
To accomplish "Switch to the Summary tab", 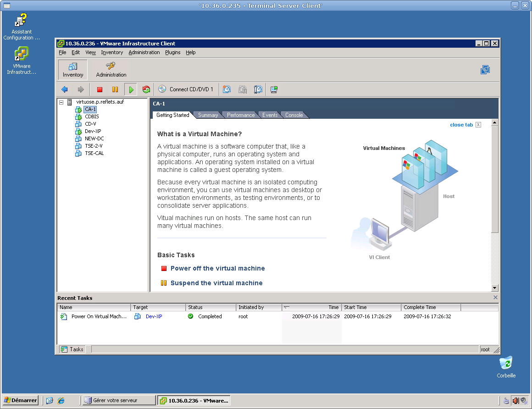I will pyautogui.click(x=208, y=115).
